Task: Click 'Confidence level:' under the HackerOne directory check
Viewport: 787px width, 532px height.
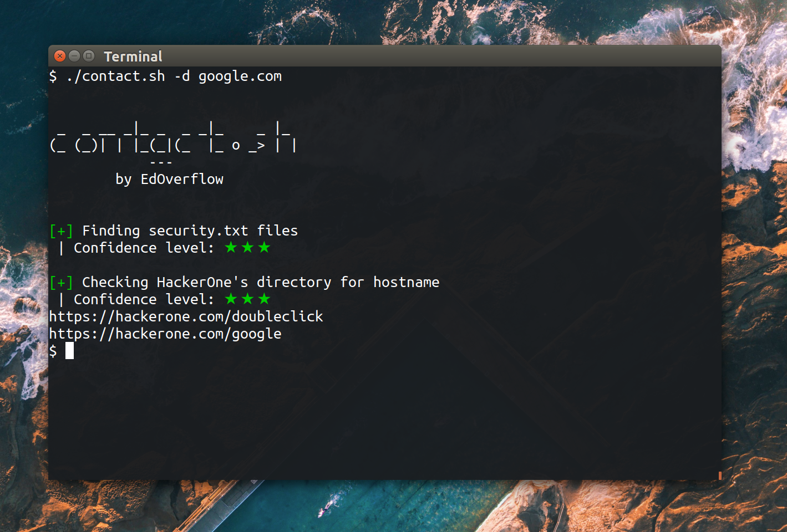Action: click(144, 299)
